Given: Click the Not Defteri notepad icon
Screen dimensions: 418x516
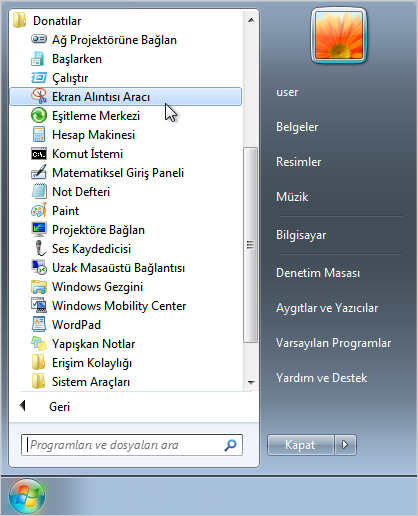Looking at the screenshot, I should [39, 192].
